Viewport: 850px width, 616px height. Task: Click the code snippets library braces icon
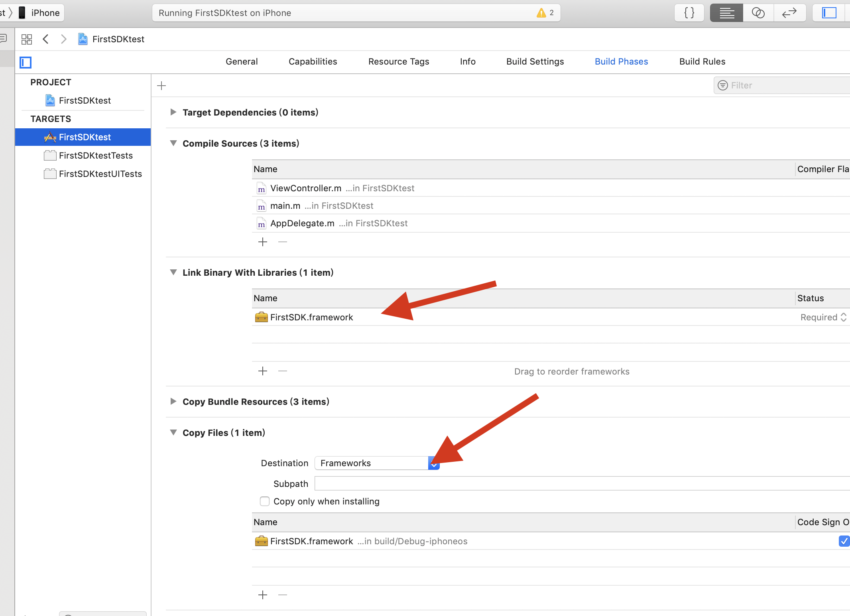tap(689, 13)
